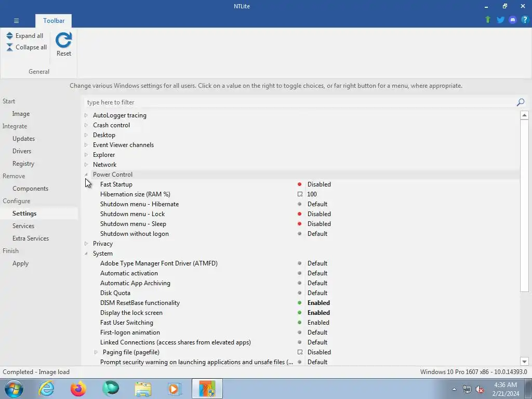Launch Firefox from the taskbar

78,389
